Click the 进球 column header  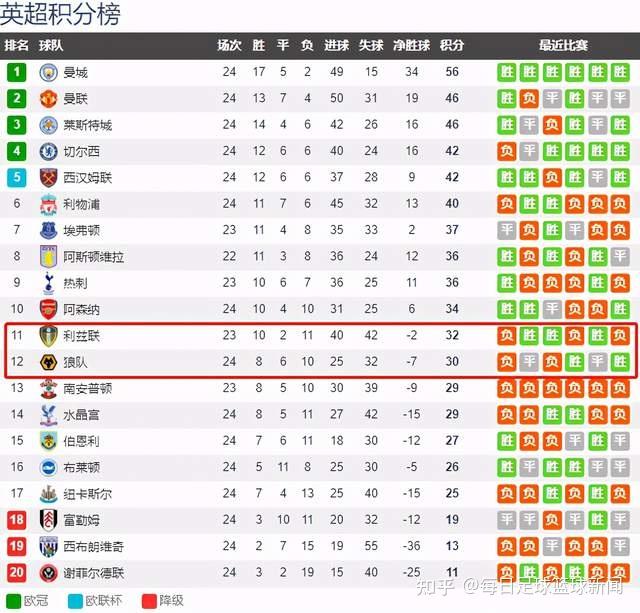[336, 45]
